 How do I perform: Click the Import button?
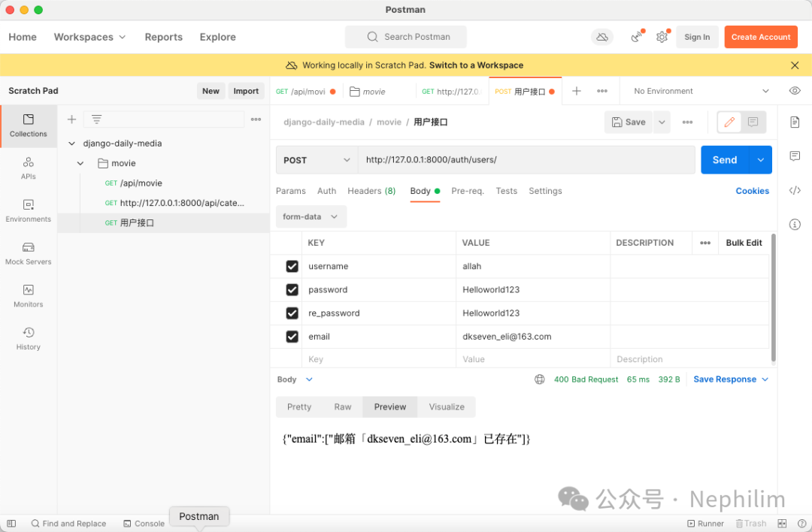click(x=245, y=91)
